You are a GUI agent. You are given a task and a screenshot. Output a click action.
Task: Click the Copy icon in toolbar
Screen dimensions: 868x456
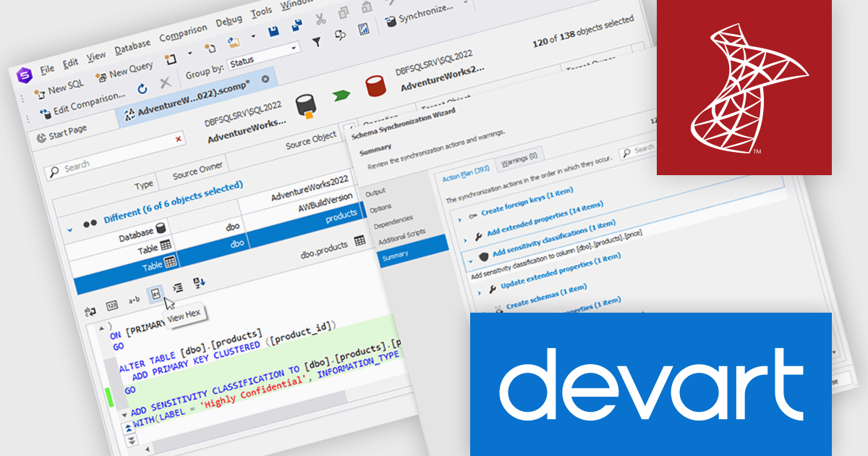[x=343, y=12]
